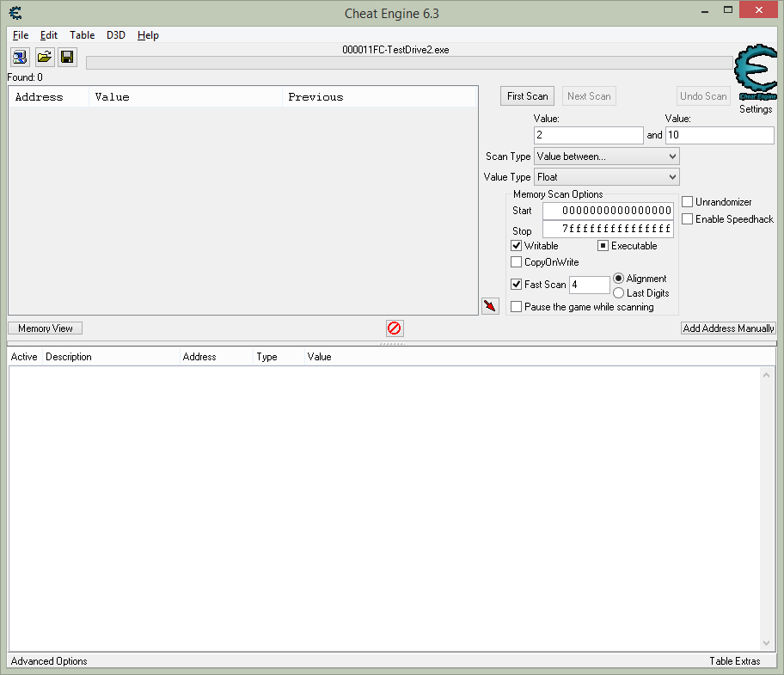Viewport: 784px width, 675px height.
Task: Click the Description column header in address table
Action: pos(111,357)
